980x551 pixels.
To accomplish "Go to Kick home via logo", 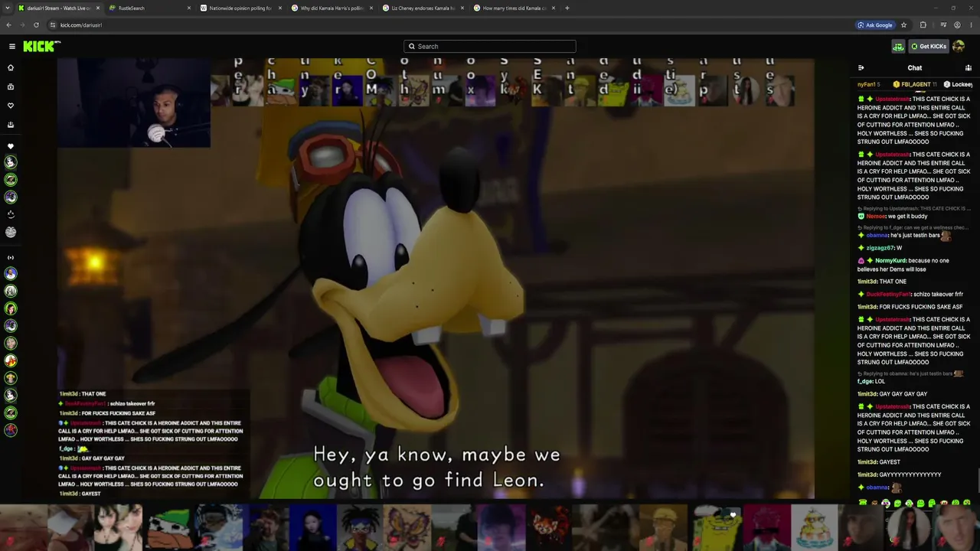I will pyautogui.click(x=41, y=47).
